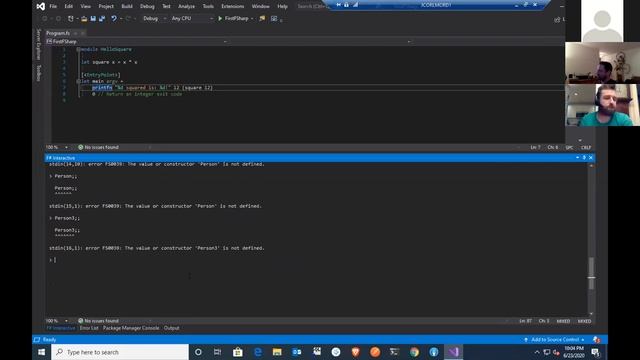Open the Edit menu
The height and width of the screenshot is (360, 640).
click(69, 6)
